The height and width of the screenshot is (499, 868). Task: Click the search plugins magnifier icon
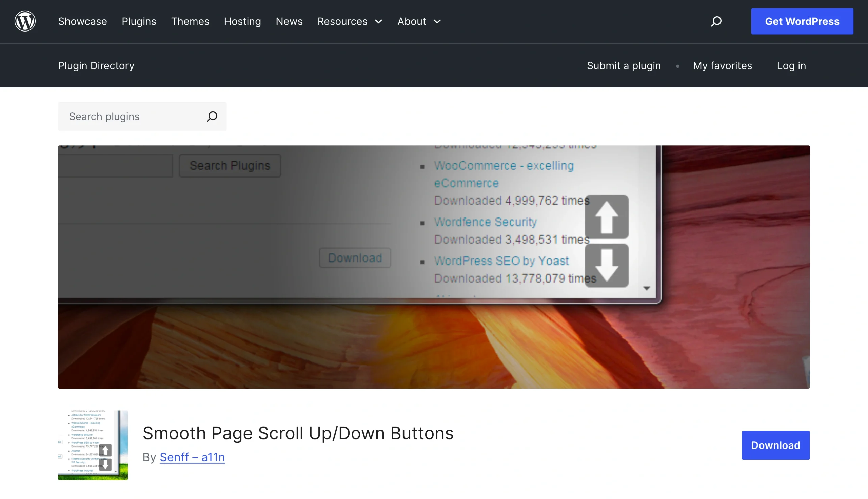(x=212, y=117)
